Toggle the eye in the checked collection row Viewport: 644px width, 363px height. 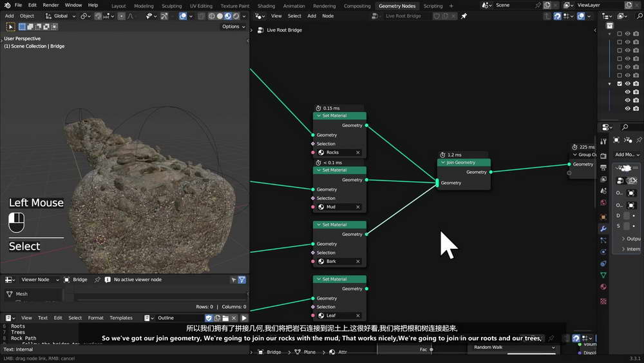point(627,83)
